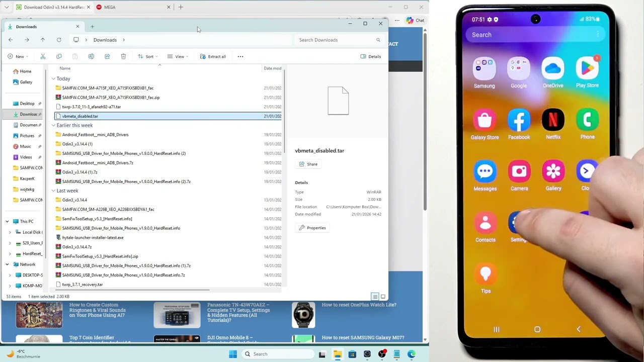Image resolution: width=644 pixels, height=362 pixels.
Task: Click Share button in details pane
Action: pyautogui.click(x=308, y=164)
